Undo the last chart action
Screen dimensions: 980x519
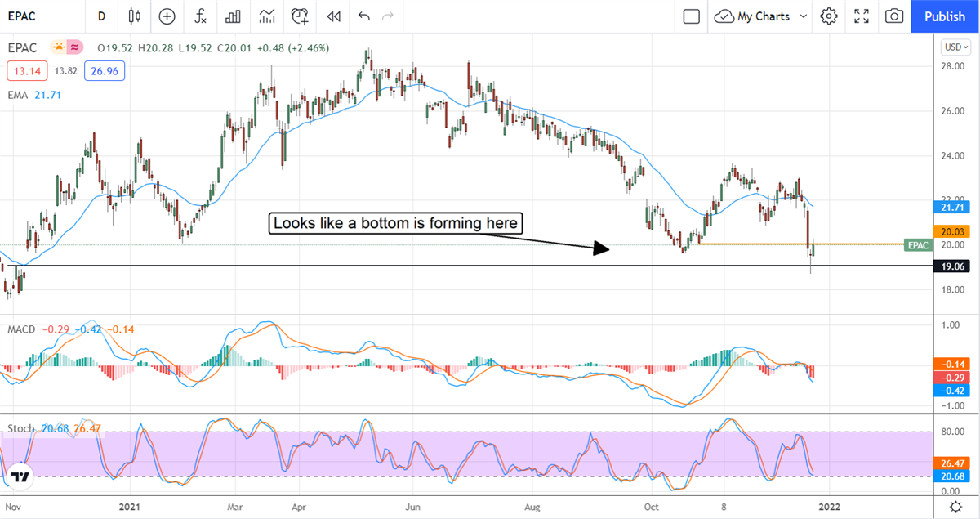click(x=363, y=16)
